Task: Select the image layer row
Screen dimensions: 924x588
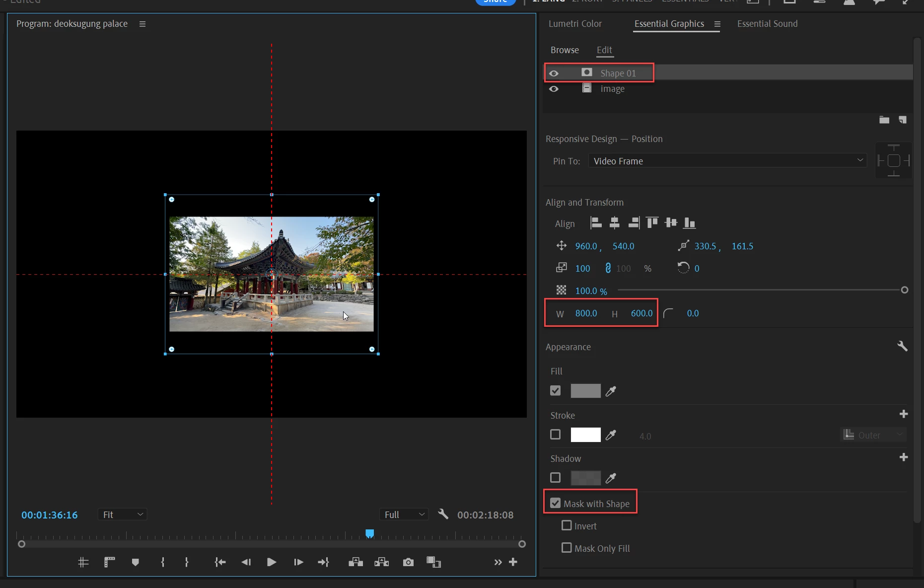Action: [x=728, y=89]
